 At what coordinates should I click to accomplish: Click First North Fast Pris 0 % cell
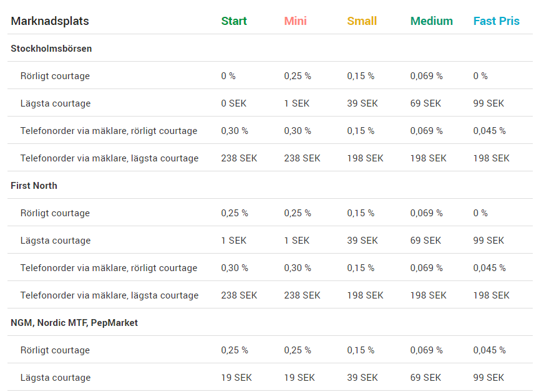(480, 213)
